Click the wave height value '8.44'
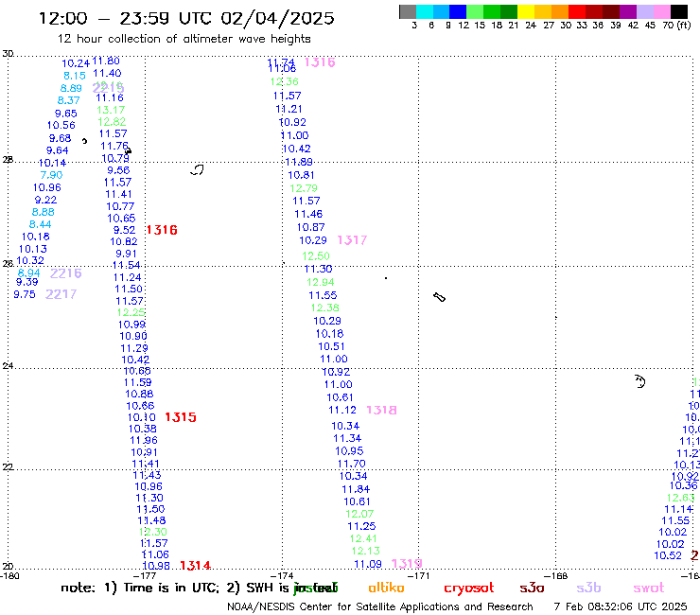The image size is (700, 615). pyautogui.click(x=40, y=224)
